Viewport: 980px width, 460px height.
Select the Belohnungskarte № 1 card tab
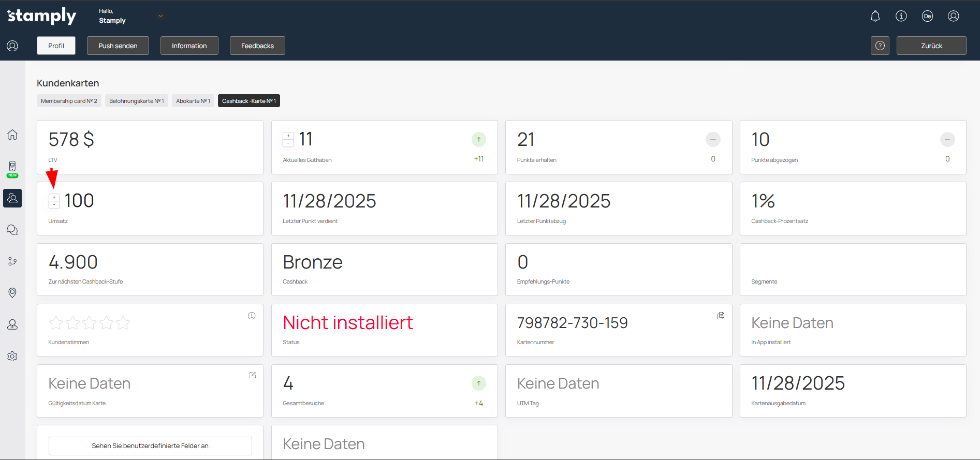[x=136, y=101]
